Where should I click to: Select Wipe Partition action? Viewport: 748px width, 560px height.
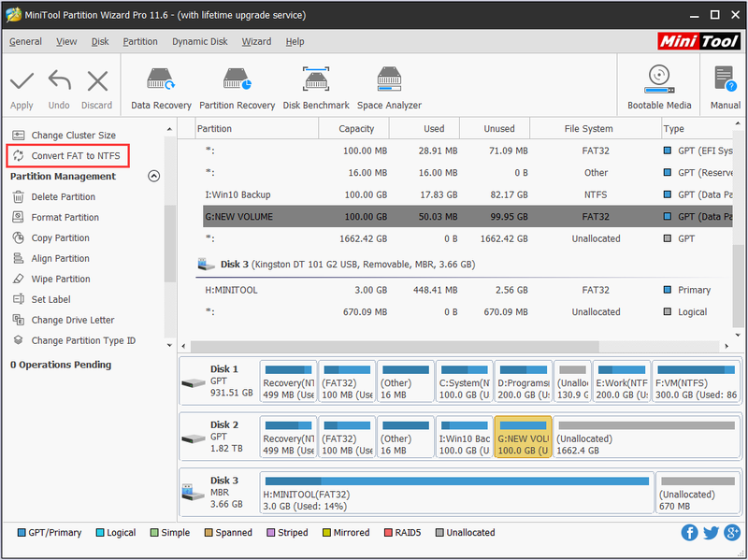coord(51,279)
